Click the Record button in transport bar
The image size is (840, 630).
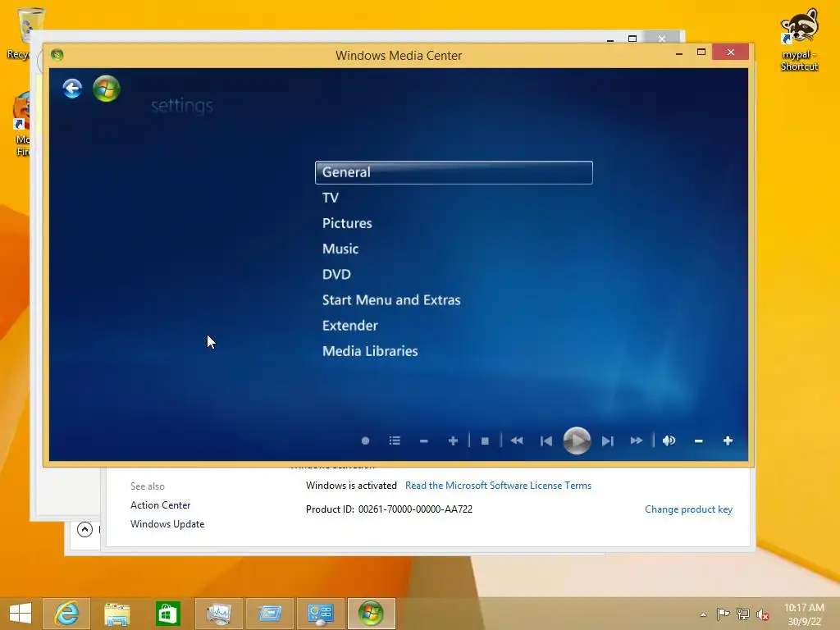pos(365,441)
